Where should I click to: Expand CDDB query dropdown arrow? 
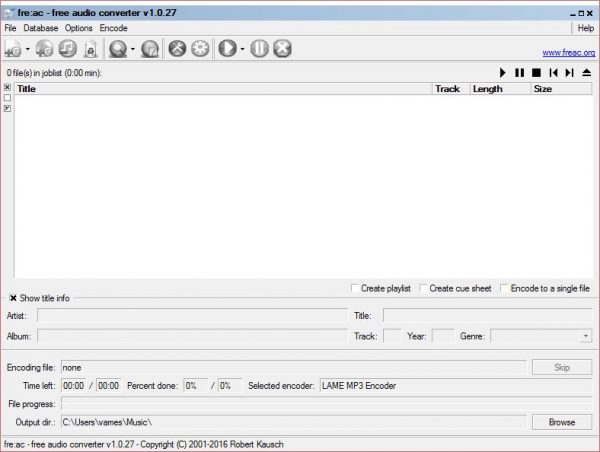point(133,49)
